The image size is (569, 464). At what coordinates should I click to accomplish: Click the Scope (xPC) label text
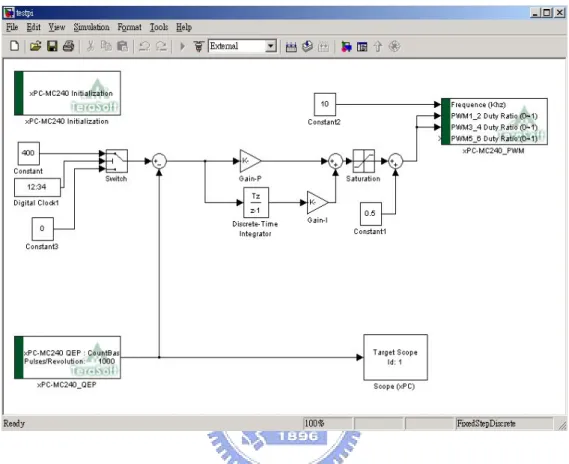pyautogui.click(x=394, y=386)
